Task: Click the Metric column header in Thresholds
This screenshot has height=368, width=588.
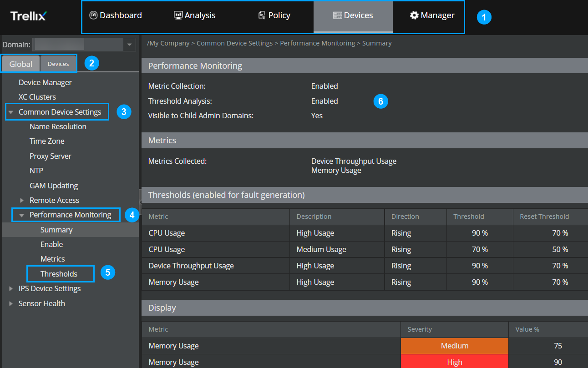Action: pos(216,217)
